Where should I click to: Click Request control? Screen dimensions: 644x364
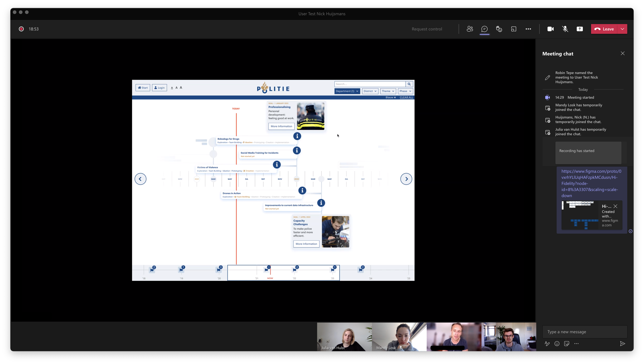(427, 29)
